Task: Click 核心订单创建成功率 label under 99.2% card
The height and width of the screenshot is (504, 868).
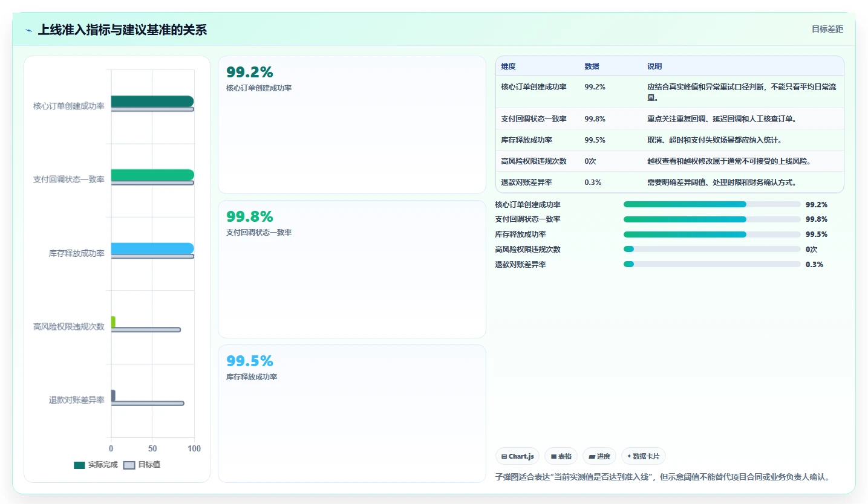Action: click(x=259, y=88)
